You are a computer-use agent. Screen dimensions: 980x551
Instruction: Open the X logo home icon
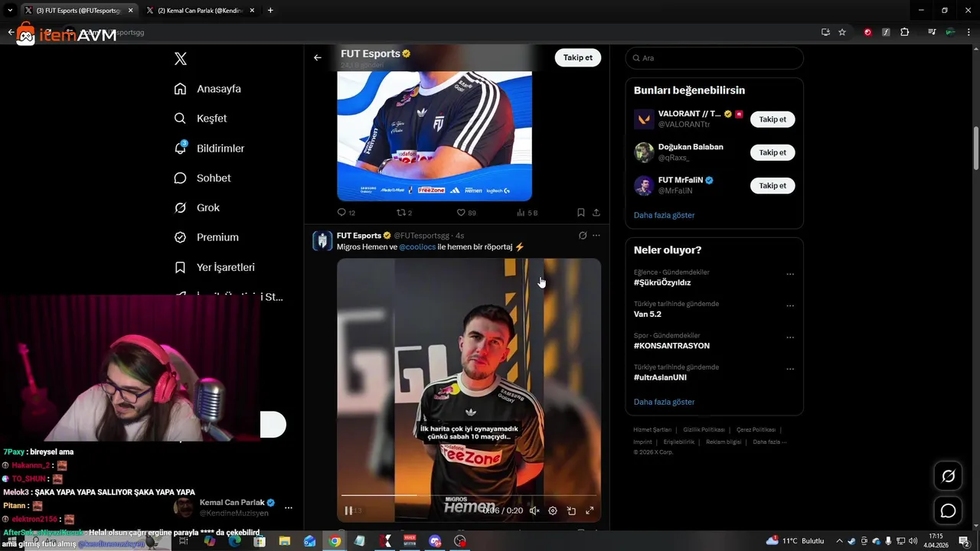(x=181, y=59)
